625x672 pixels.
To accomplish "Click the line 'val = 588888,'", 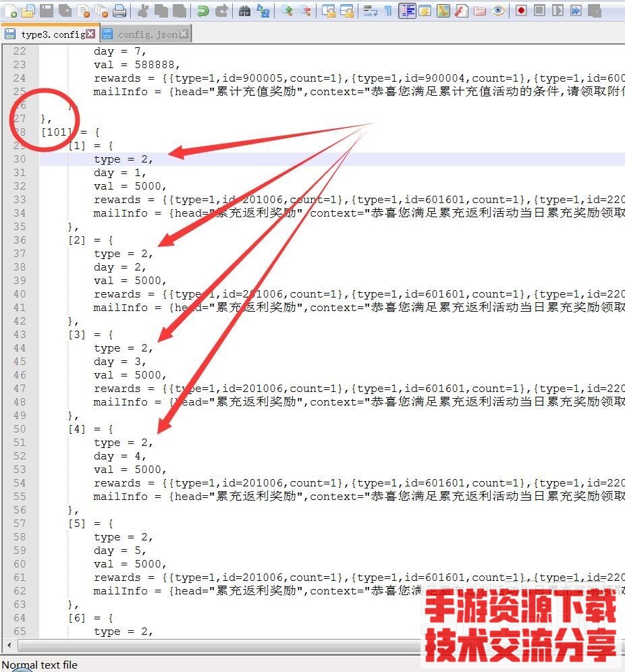I will (137, 65).
